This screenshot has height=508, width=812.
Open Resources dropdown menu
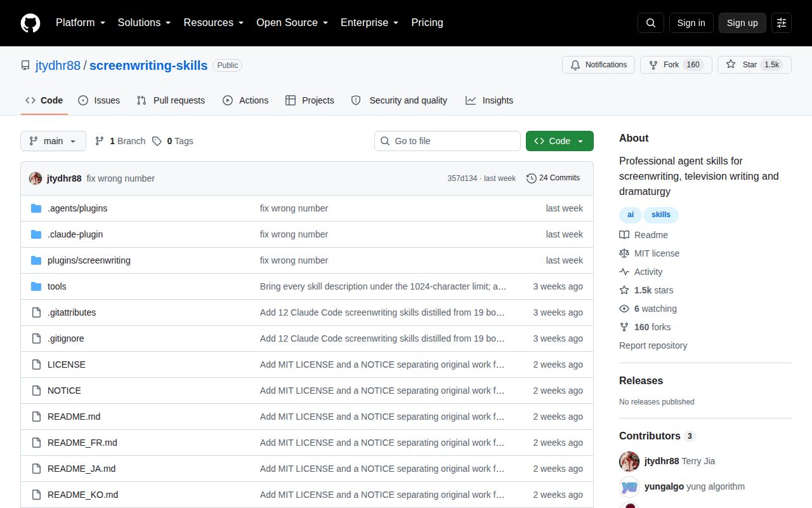[214, 23]
